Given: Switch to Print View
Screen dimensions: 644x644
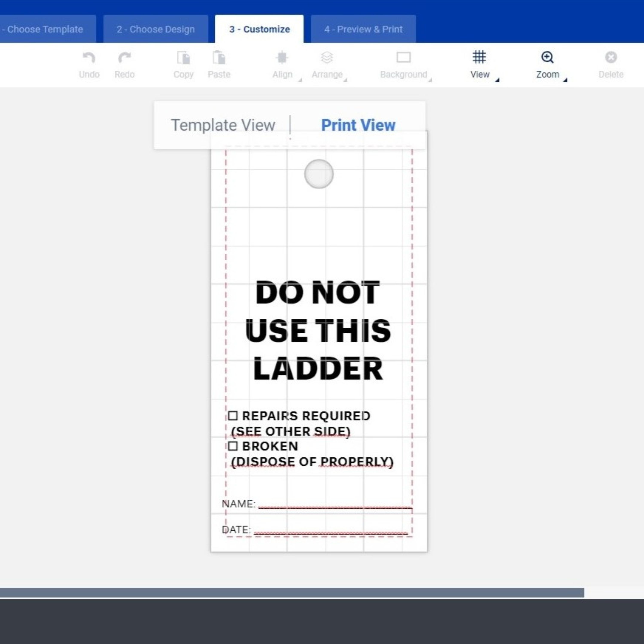Looking at the screenshot, I should 358,125.
